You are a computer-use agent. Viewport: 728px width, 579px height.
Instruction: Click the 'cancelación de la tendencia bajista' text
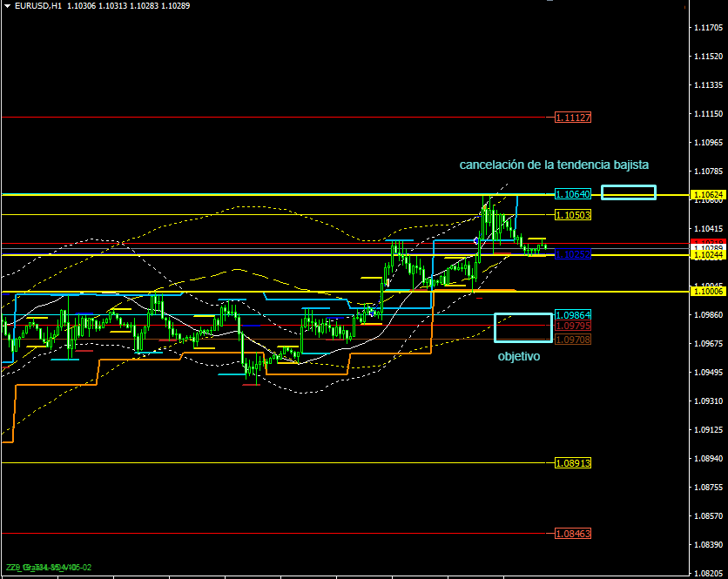coord(554,164)
